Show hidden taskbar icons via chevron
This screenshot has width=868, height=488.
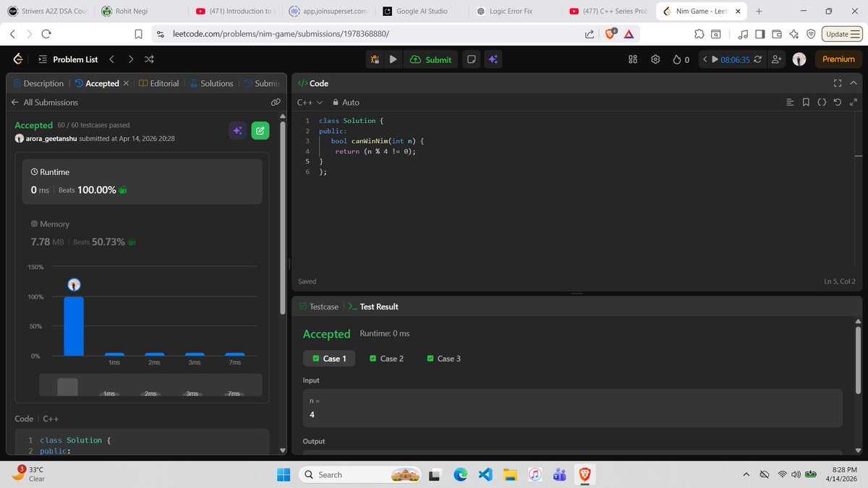point(746,474)
